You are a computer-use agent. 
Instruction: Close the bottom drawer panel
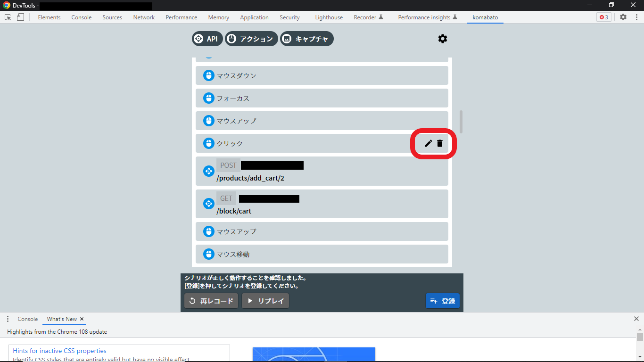tap(636, 319)
